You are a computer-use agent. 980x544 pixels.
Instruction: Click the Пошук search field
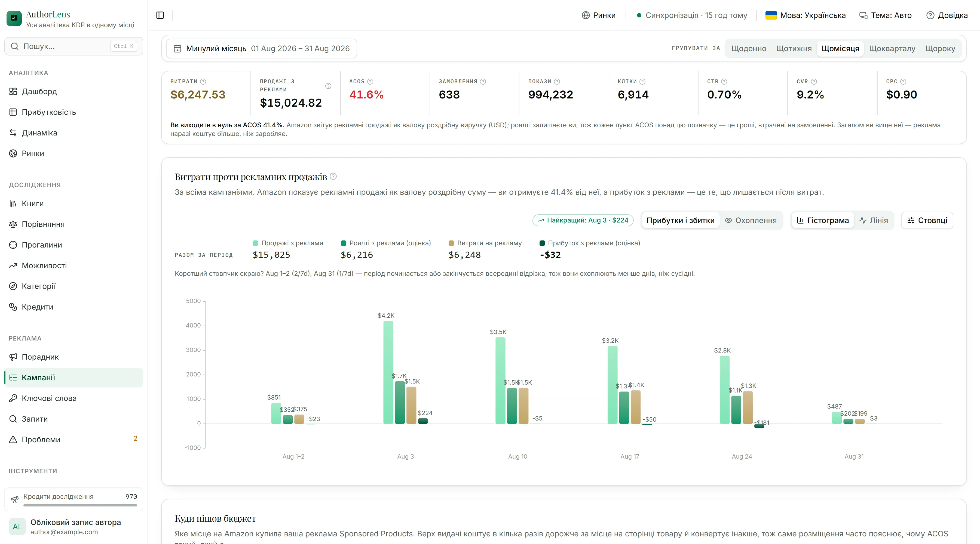click(x=74, y=46)
